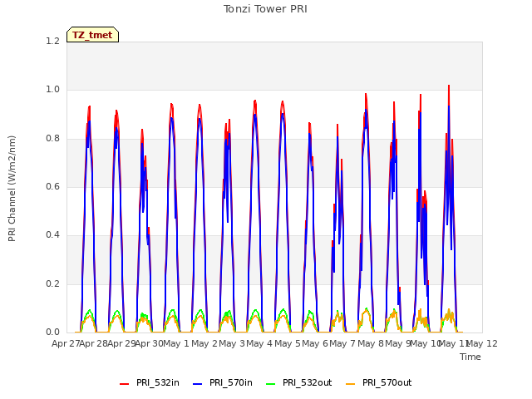Click the y-axis tick value 0.4

tap(52, 234)
